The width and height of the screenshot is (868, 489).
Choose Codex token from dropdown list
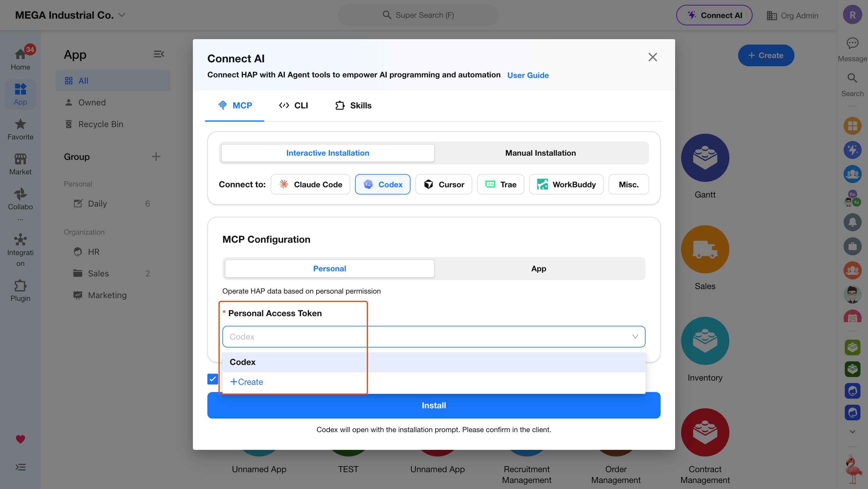click(x=434, y=362)
